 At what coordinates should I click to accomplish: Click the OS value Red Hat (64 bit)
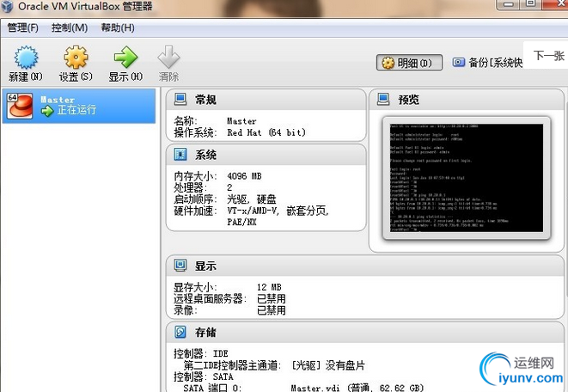(266, 132)
